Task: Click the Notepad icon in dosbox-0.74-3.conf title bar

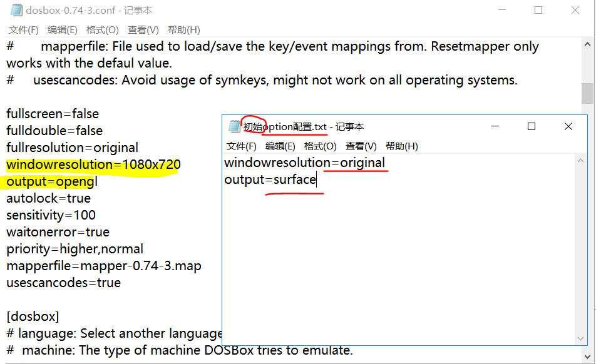Action: (17, 9)
